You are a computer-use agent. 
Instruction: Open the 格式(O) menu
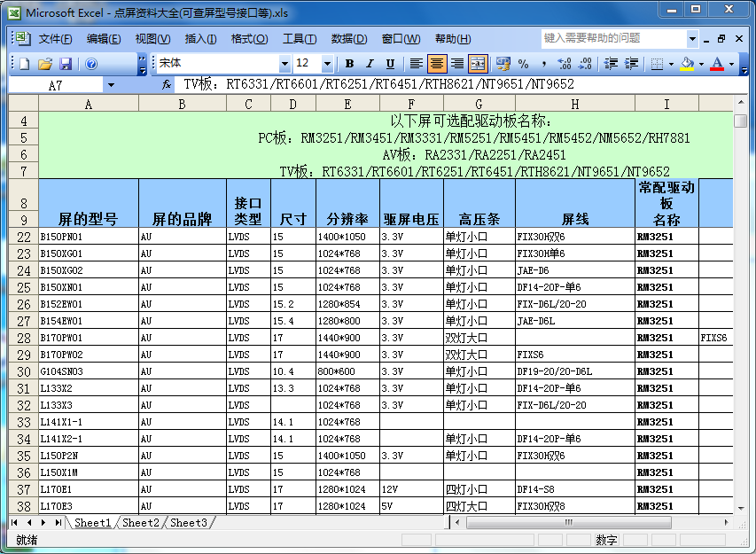[249, 39]
